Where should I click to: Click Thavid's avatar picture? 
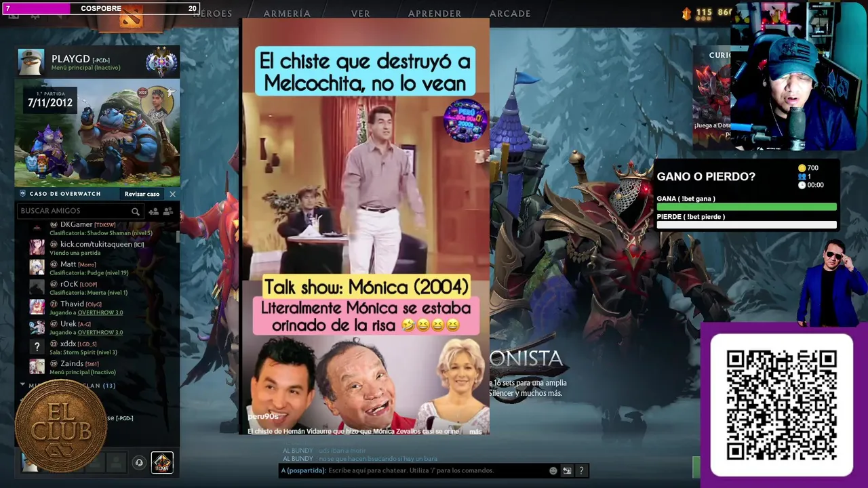37,307
